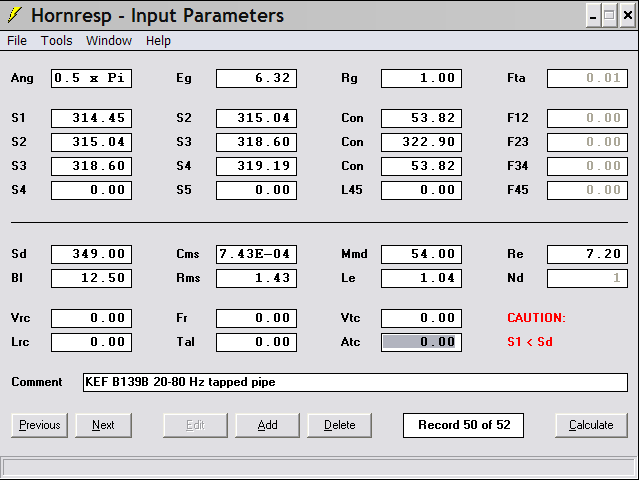Image resolution: width=639 pixels, height=480 pixels.
Task: Select the S5 field with 0.00
Action: (x=256, y=190)
